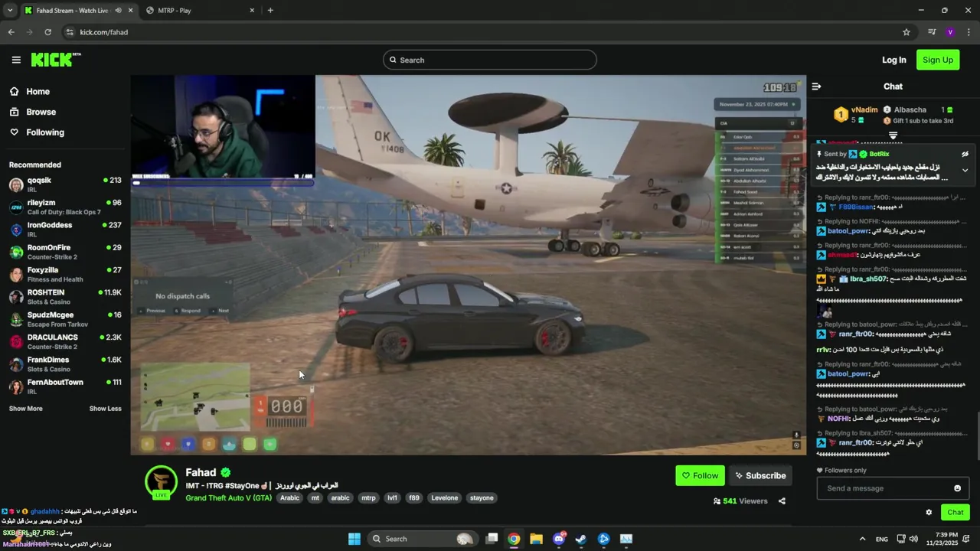Open recommended channel qoqsik
Image resolution: width=980 pixels, height=551 pixels.
[65, 184]
